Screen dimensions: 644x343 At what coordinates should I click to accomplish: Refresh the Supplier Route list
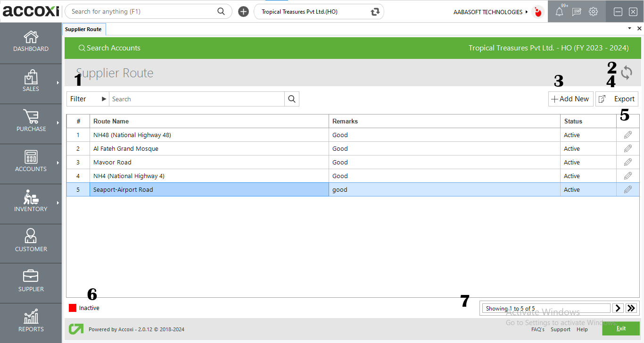627,73
